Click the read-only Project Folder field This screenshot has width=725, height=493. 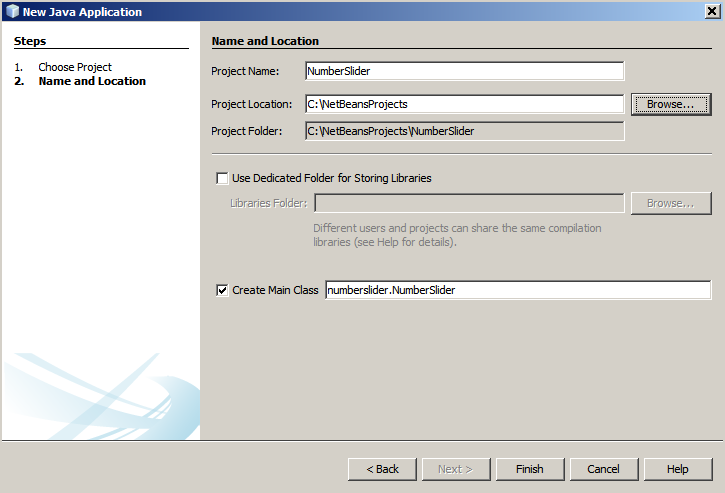pos(464,131)
